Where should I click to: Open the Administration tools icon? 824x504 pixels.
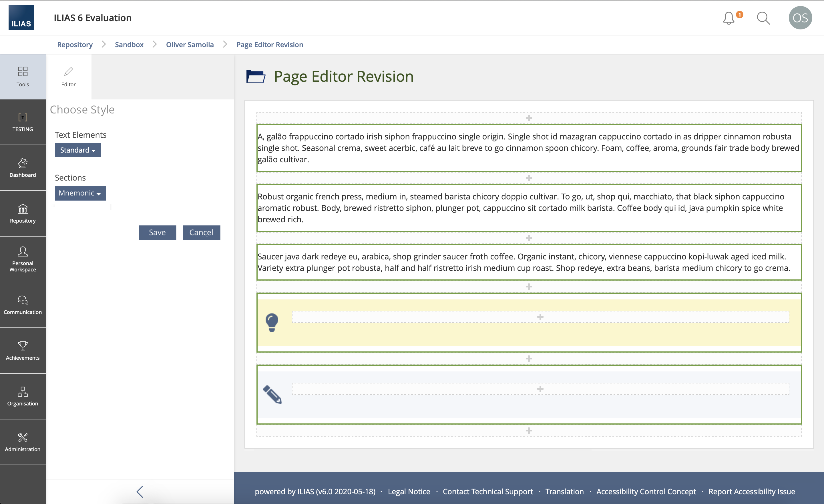pyautogui.click(x=23, y=442)
